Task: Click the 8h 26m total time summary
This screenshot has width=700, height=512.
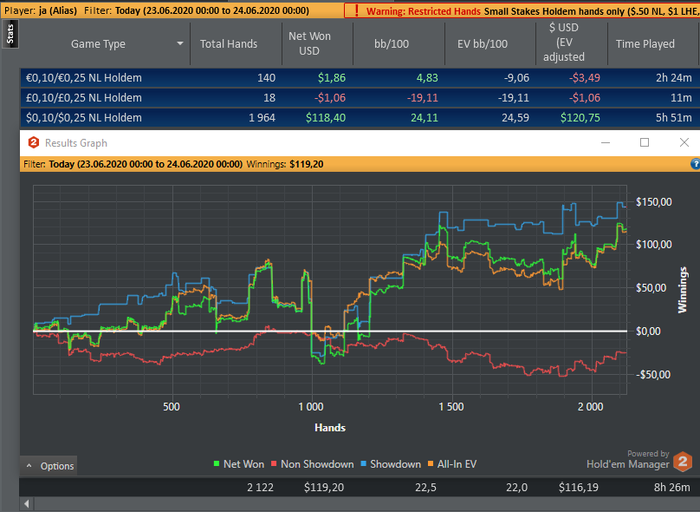Action: pyautogui.click(x=672, y=487)
